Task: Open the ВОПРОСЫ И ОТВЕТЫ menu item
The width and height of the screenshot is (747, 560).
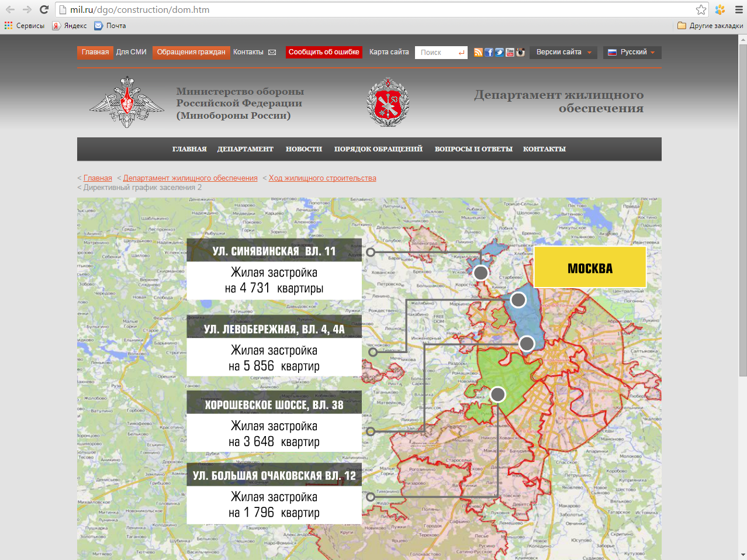Action: tap(473, 149)
